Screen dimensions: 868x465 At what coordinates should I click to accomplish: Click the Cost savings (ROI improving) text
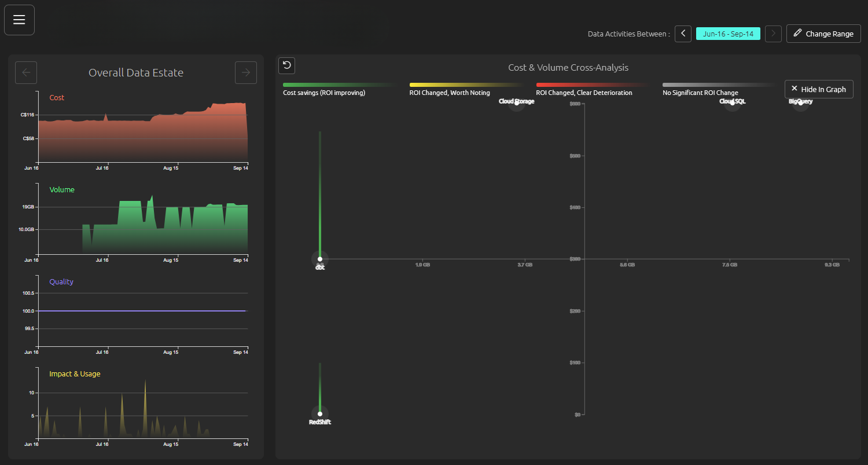click(x=324, y=93)
